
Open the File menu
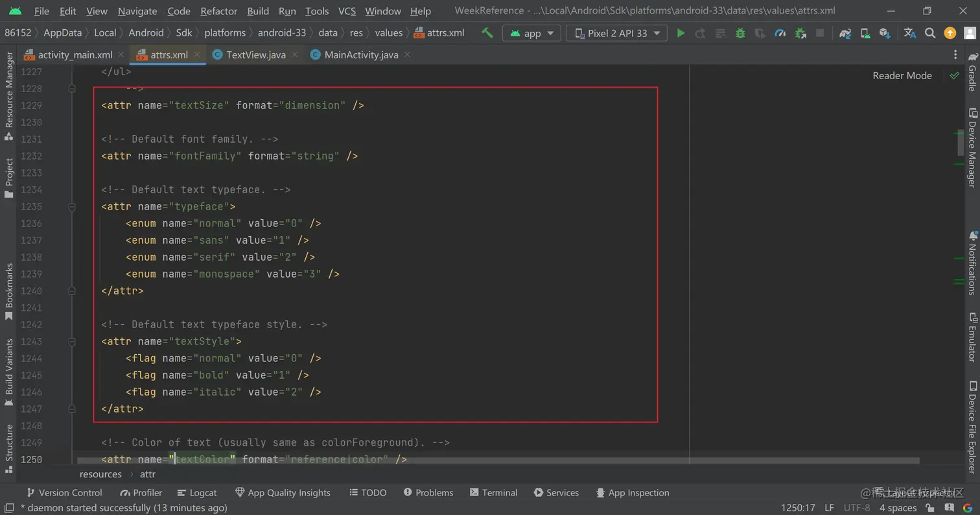pos(41,11)
